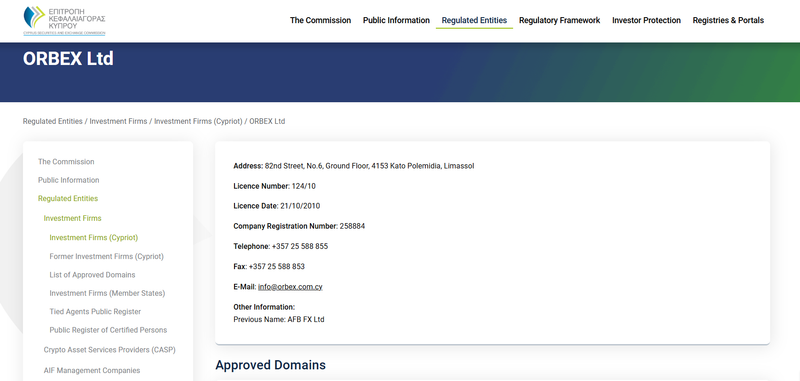Click licence number 124/10
Screen dimensions: 800x381
click(304, 186)
